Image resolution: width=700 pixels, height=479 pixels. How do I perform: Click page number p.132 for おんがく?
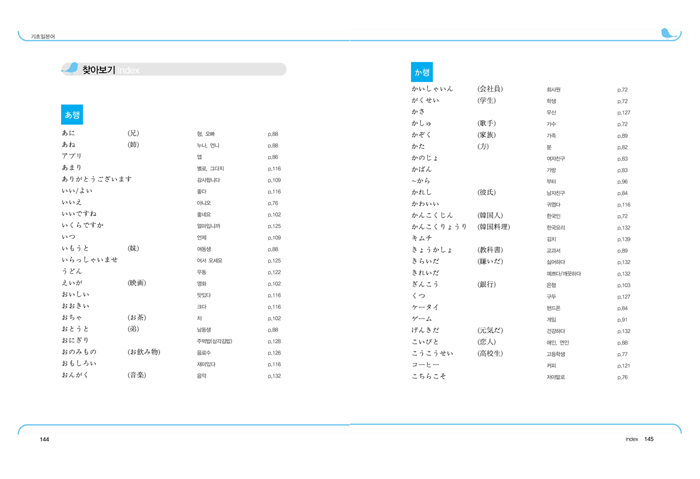coord(274,376)
